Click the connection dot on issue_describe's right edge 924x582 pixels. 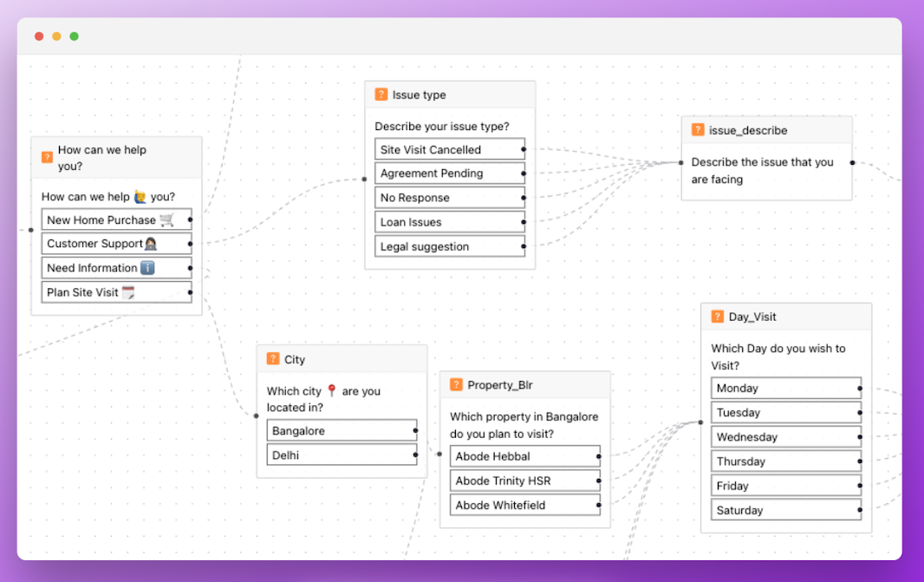(851, 160)
